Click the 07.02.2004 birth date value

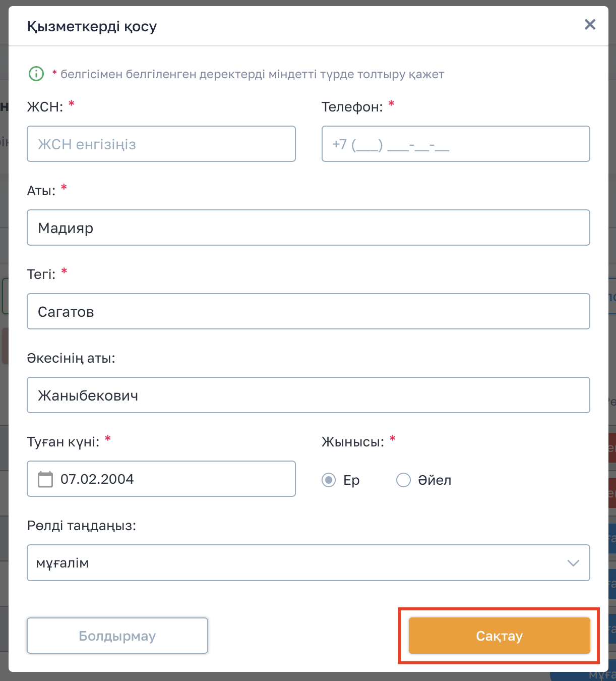pyautogui.click(x=97, y=479)
